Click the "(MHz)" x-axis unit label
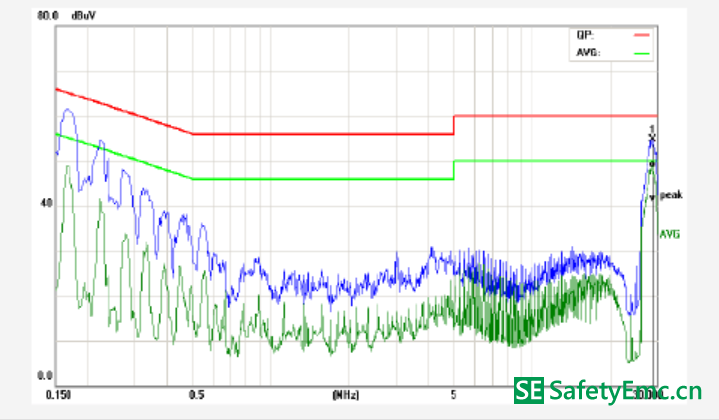Viewport: 719px width, 420px height. pyautogui.click(x=346, y=395)
